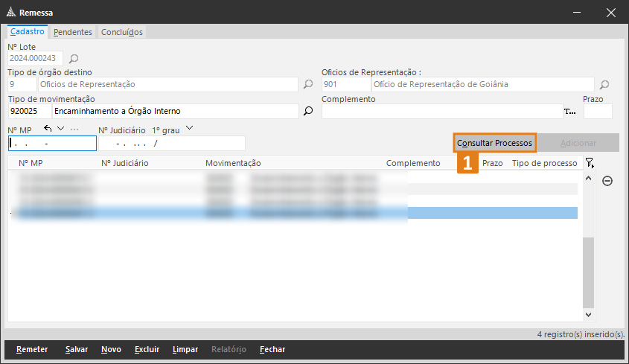
Task: Click the Tipo de movimentação code 920025
Action: coord(30,111)
